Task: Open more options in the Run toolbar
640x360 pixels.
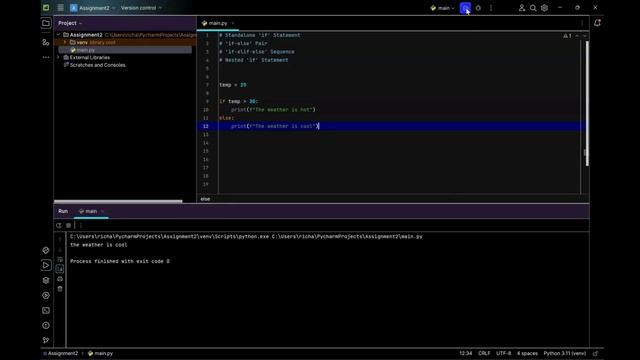Action: [x=81, y=225]
